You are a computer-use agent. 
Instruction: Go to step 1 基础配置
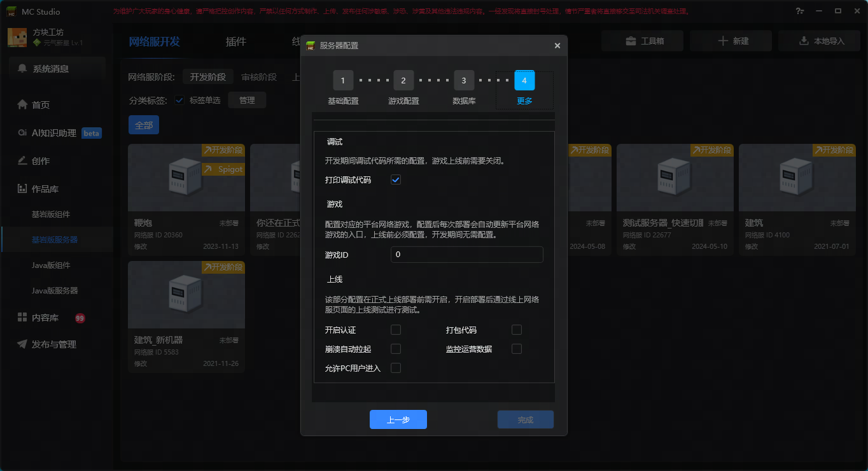(343, 81)
